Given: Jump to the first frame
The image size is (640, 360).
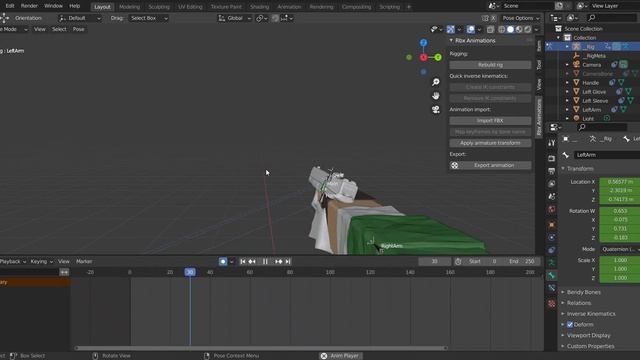Looking at the screenshot, I should (x=243, y=261).
